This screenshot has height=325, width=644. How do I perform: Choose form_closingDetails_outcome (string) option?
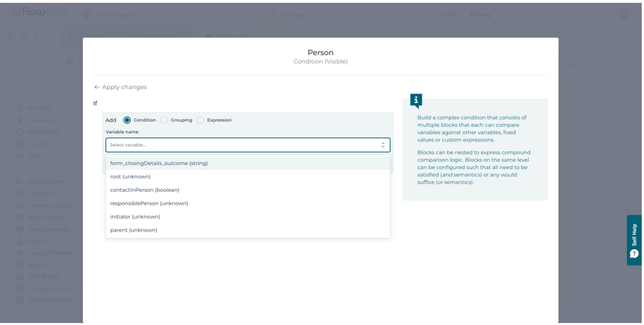tap(159, 163)
